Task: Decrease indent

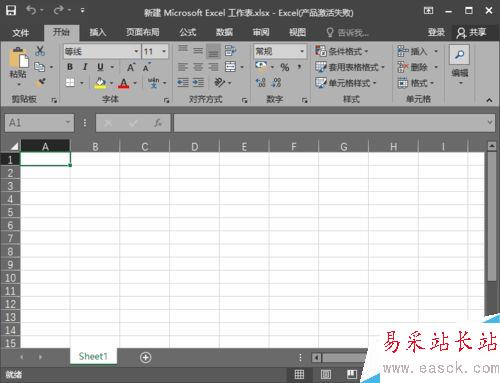Action: click(x=183, y=82)
